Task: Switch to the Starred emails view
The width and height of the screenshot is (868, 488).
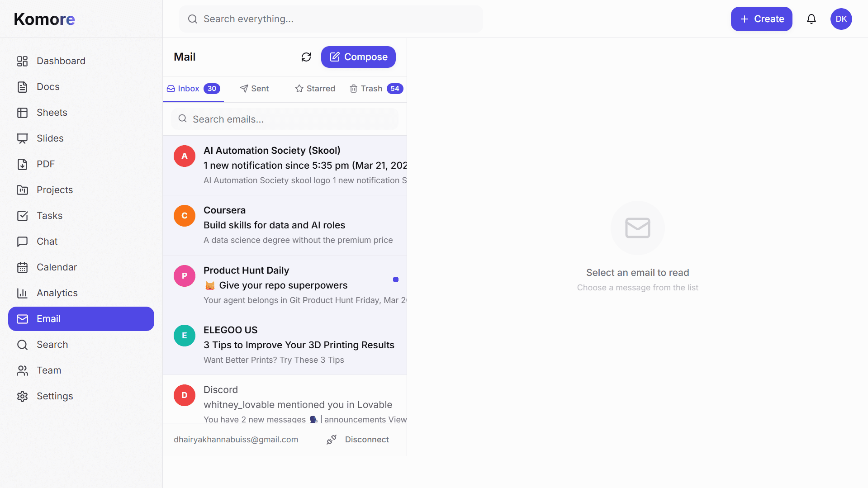Action: click(315, 88)
